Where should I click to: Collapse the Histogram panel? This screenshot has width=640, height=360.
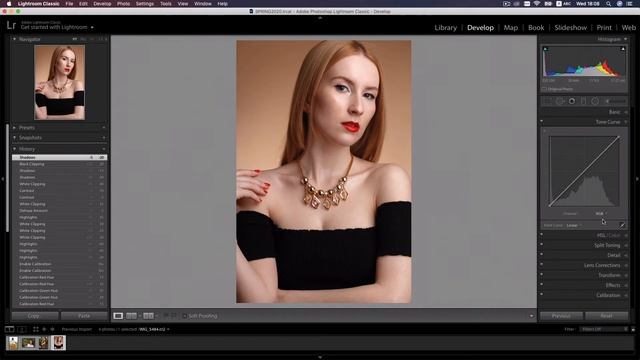[x=625, y=39]
